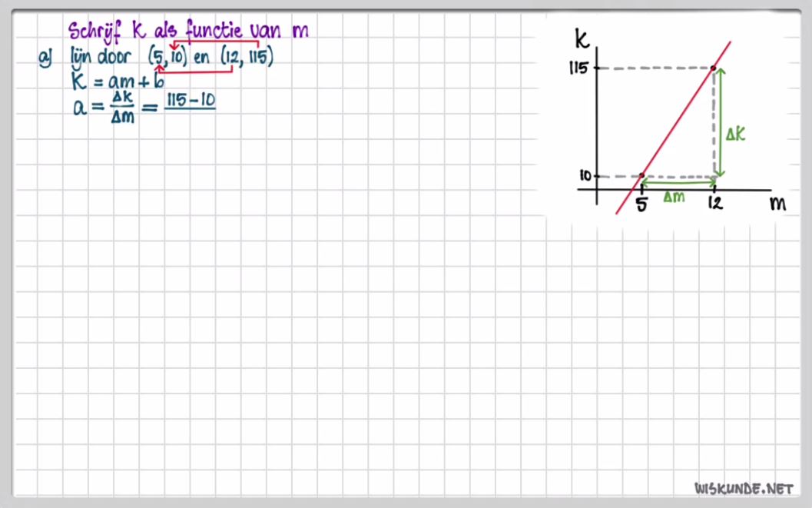Click the 10 tick label on the vertical axis
Image resolution: width=812 pixels, height=508 pixels.
[585, 176]
